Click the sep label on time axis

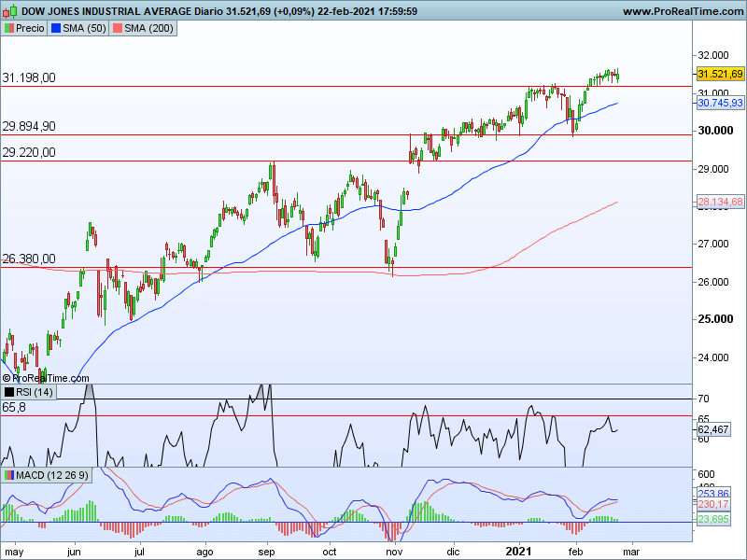(x=267, y=553)
